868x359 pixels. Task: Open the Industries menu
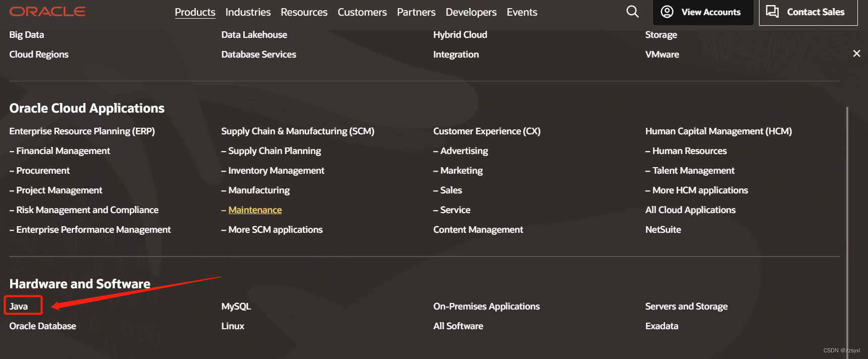click(x=248, y=12)
